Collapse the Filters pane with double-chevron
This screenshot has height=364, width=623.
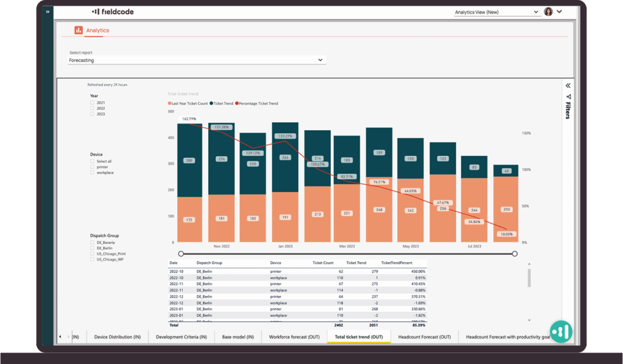pos(568,86)
